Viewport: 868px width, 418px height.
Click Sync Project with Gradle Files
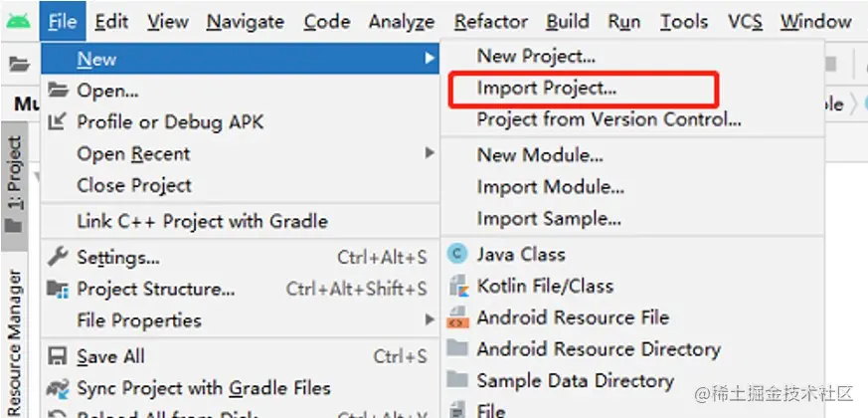tap(204, 387)
